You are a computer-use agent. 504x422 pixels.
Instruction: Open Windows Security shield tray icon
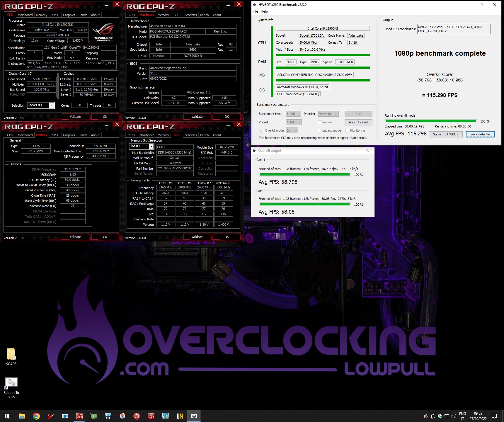pos(440,416)
